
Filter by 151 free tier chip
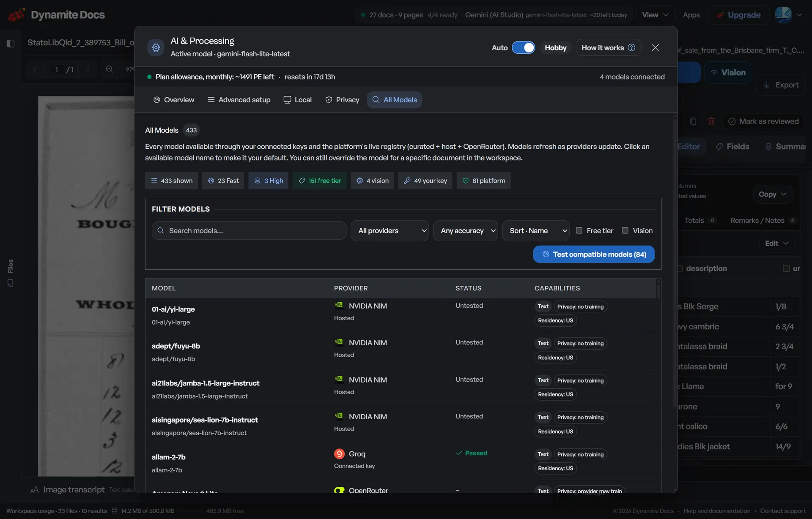pos(320,180)
